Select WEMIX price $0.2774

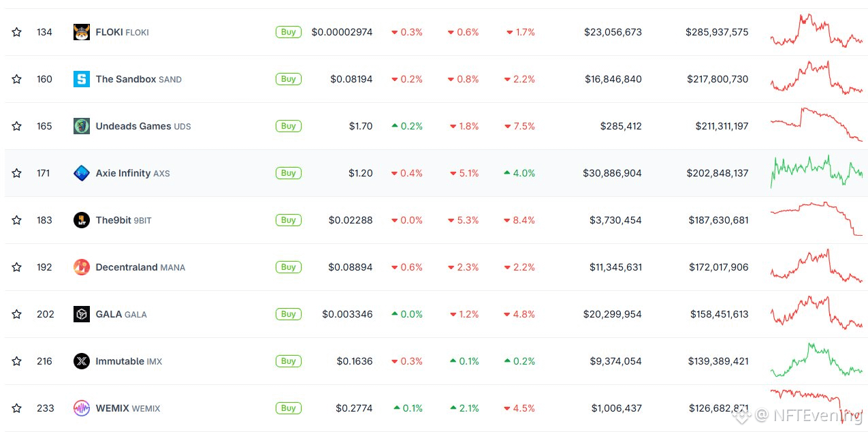354,408
